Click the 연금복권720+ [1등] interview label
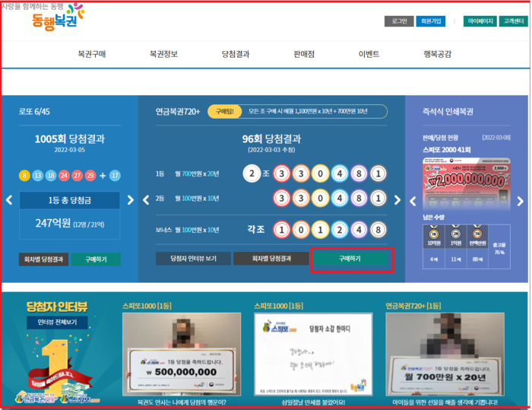Viewport: 532px width, 410px height. point(413,306)
